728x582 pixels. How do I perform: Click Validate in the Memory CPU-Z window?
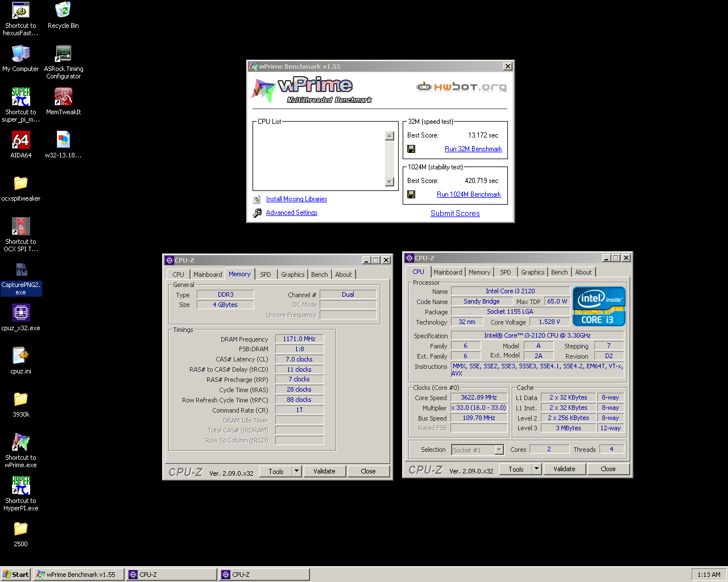(x=324, y=471)
